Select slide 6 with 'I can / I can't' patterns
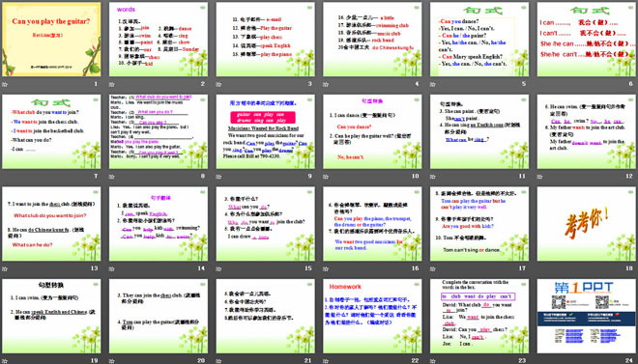638x364 pixels. point(587,40)
